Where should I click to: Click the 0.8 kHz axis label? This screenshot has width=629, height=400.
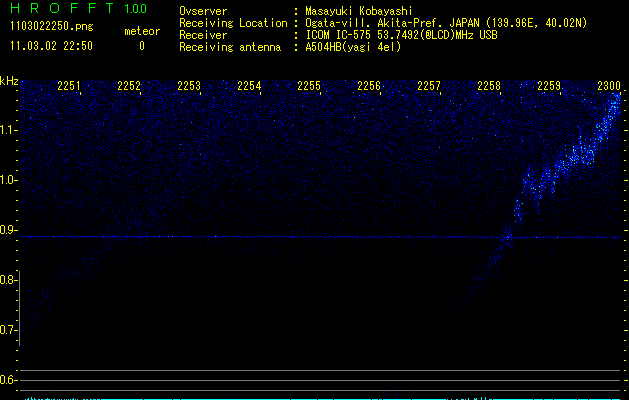tap(8, 280)
